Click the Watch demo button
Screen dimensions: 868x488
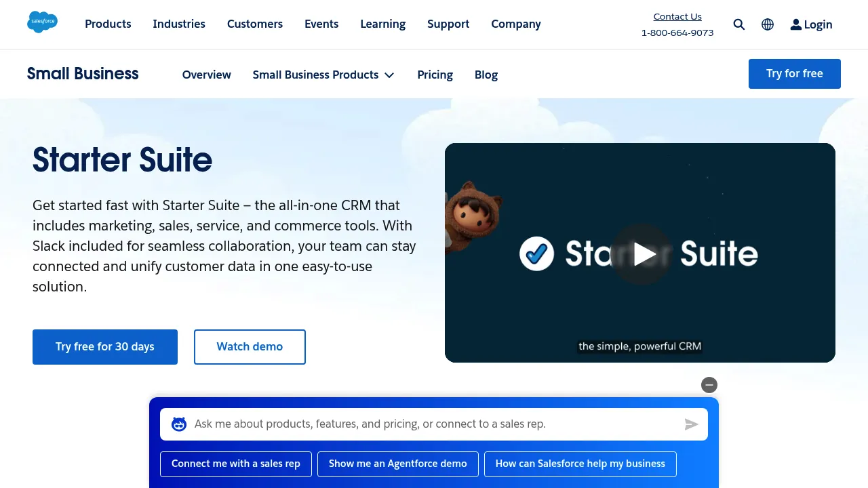coord(250,347)
